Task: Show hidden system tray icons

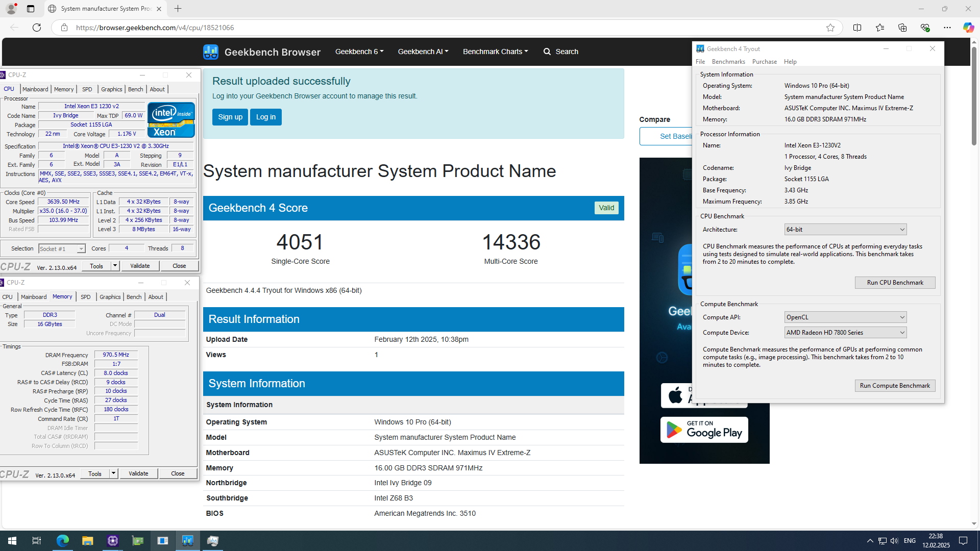Action: (870, 541)
